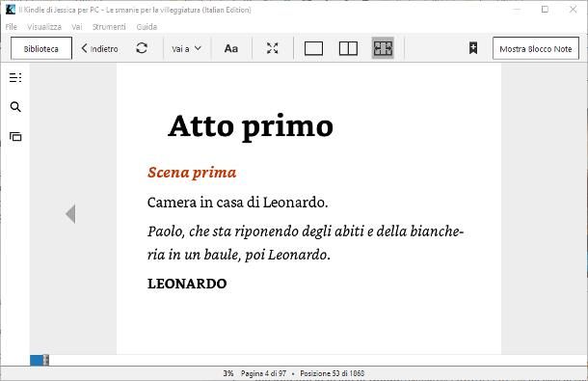Viewport: 588px width, 381px height.
Task: Click Posizione 53 di 1868 status text
Action: 333,373
